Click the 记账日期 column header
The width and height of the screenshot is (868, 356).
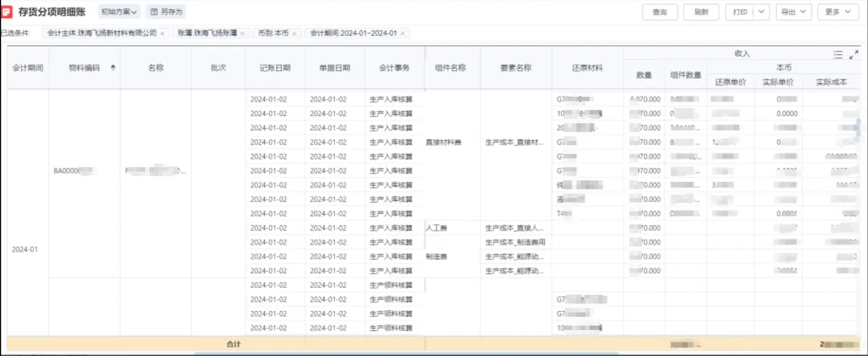(275, 68)
